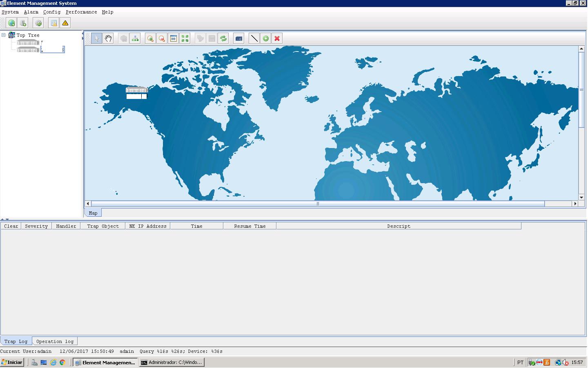The image size is (588, 368).
Task: Select the line drawing tool
Action: [254, 38]
